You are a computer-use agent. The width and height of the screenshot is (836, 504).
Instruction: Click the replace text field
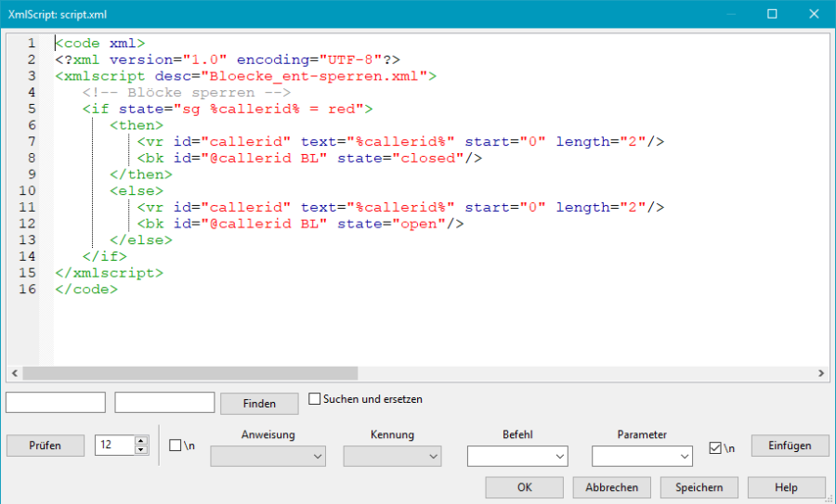[x=164, y=402]
